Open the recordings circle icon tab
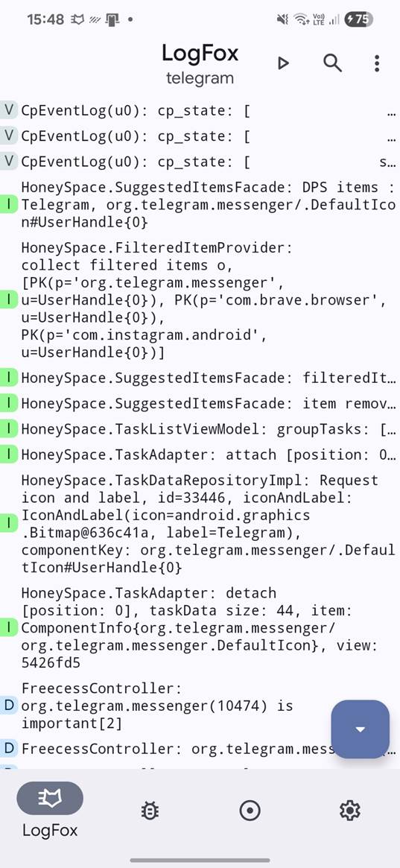 coord(250,811)
